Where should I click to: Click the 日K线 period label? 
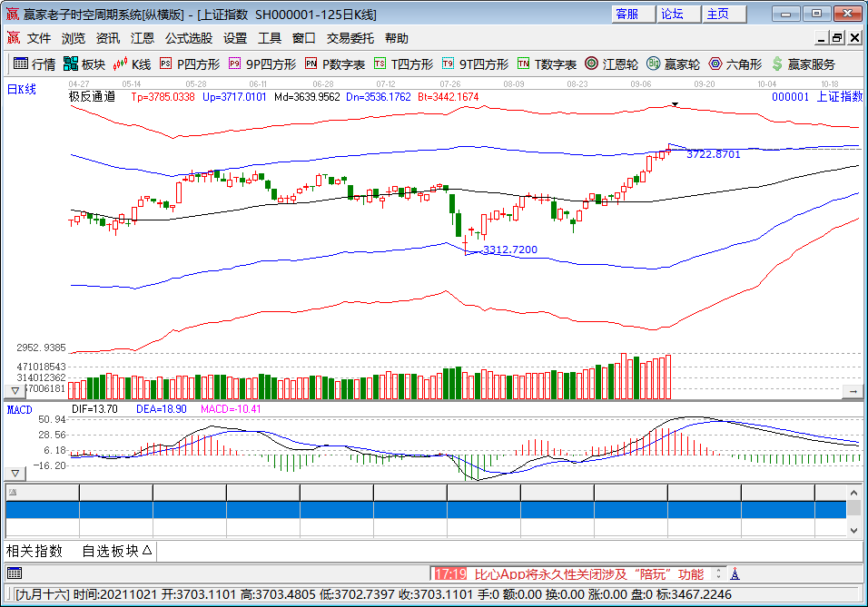tap(21, 89)
